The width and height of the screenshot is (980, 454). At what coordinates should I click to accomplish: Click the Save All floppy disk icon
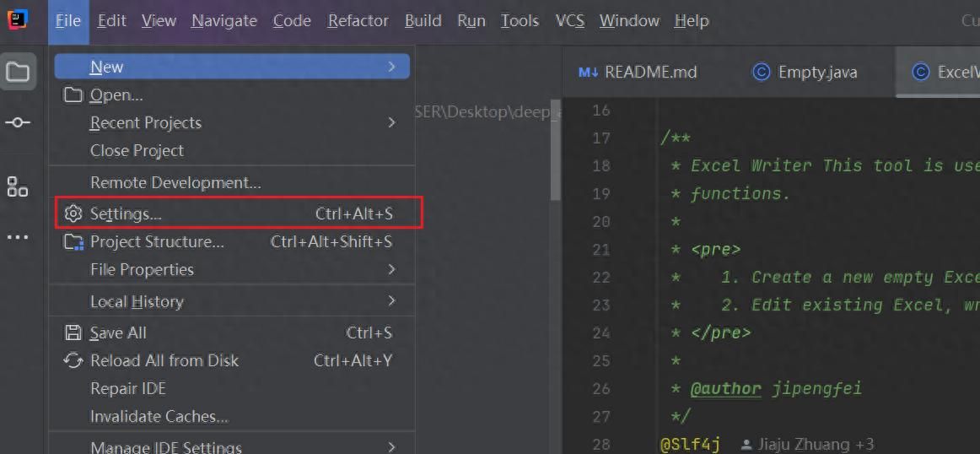point(73,332)
